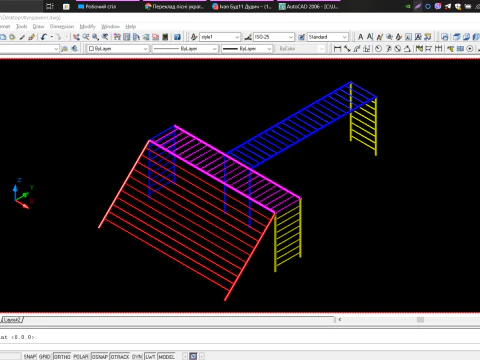Click the Zoom previous icon
480x360 pixels.
tap(105, 37)
